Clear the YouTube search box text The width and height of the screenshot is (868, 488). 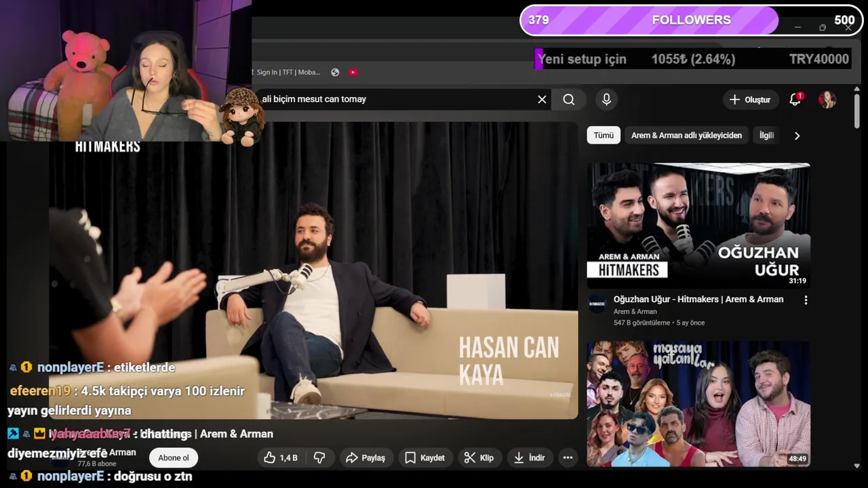coord(542,100)
